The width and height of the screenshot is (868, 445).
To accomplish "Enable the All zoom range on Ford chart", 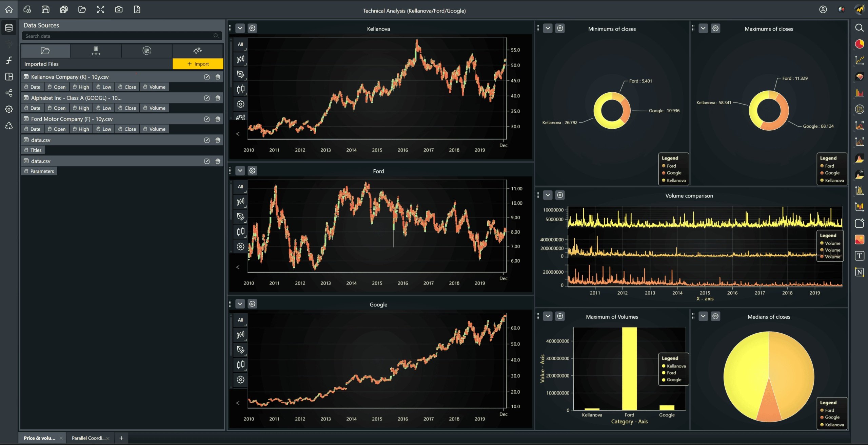I will 240,187.
